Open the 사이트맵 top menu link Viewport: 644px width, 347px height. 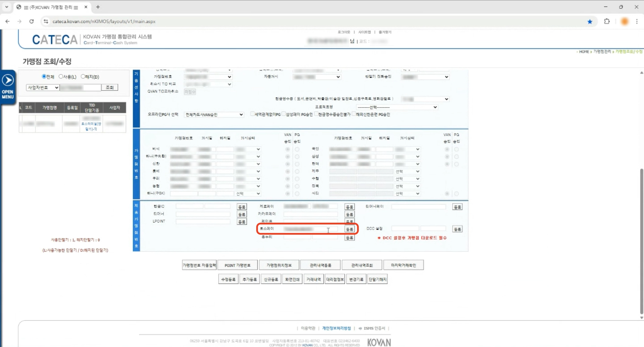[x=364, y=32]
